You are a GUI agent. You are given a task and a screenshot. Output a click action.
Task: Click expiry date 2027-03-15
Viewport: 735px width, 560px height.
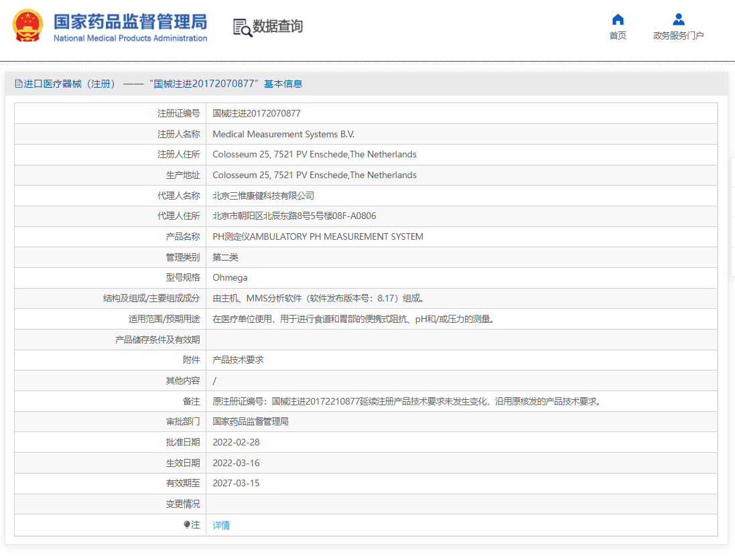pos(236,483)
